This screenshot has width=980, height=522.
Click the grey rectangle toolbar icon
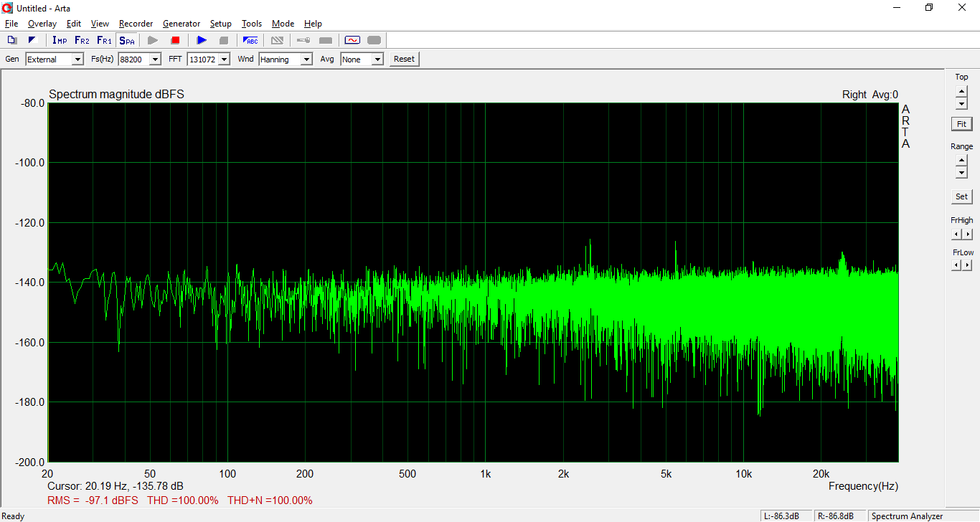click(326, 40)
